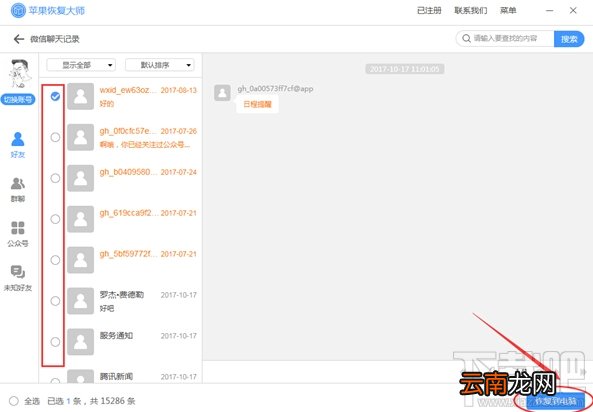
Task: Open the 群聊 group chat icon
Action: pos(18,189)
